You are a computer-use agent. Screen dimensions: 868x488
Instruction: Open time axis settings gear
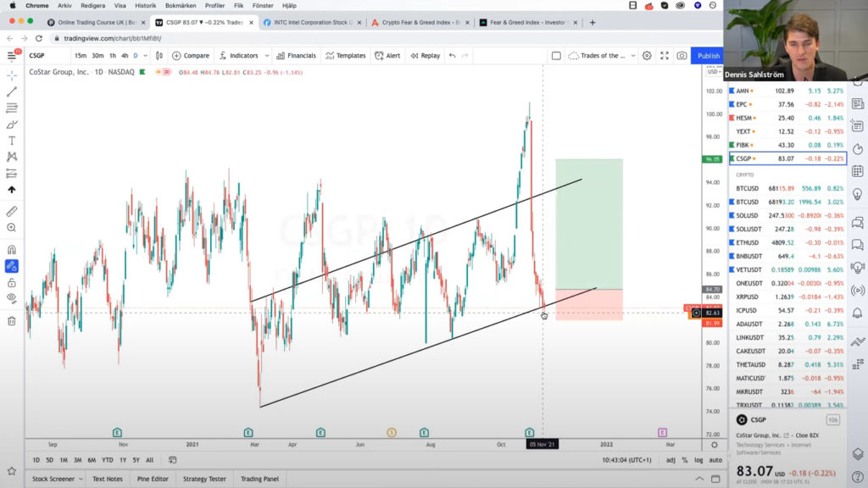click(715, 444)
